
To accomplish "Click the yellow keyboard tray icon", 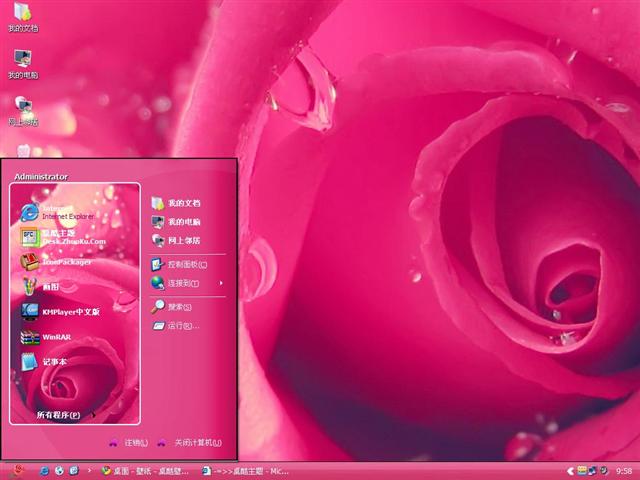I will 582,471.
